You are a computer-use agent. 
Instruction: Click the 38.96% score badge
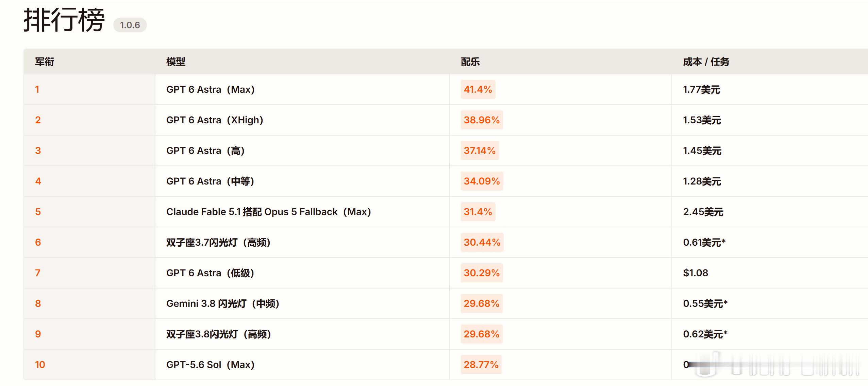[x=482, y=120]
